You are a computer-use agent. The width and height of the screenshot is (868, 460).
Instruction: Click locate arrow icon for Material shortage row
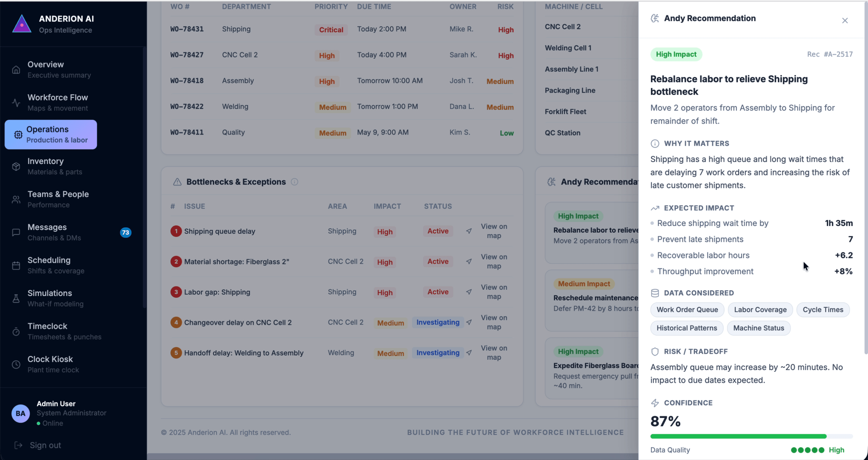pos(469,262)
